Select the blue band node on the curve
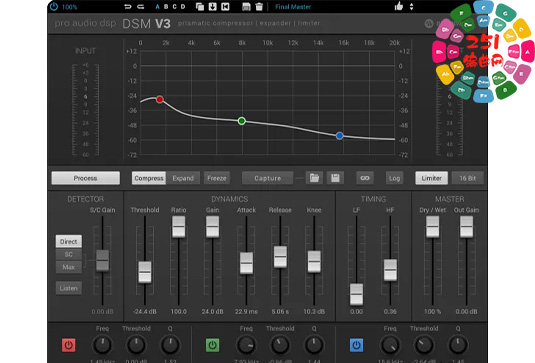535x363 pixels. click(x=339, y=136)
